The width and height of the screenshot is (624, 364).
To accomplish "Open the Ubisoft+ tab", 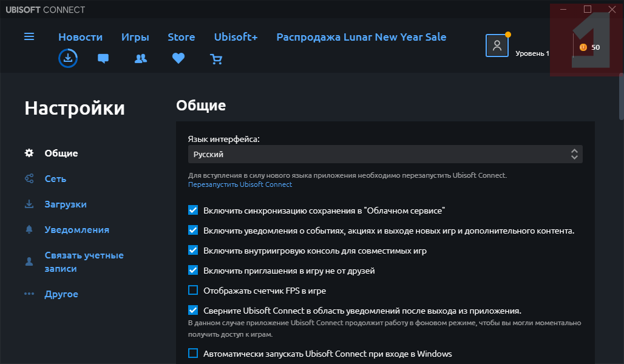I will tap(236, 37).
